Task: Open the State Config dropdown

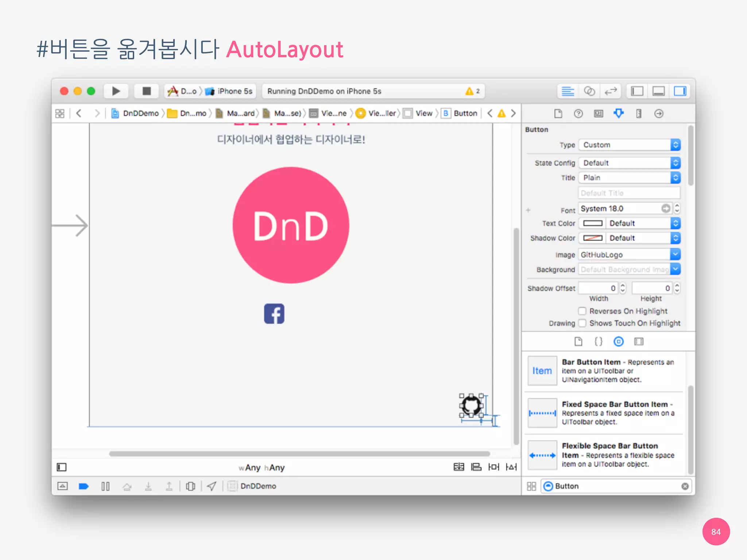Action: [630, 163]
